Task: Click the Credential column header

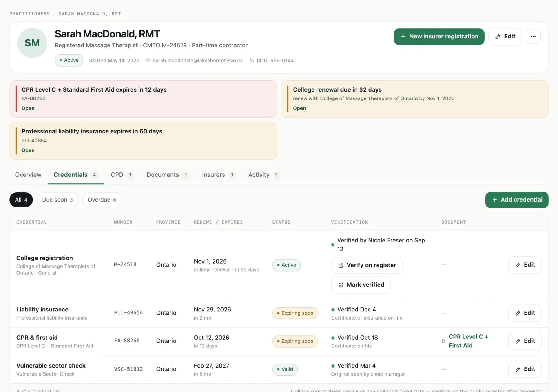Action: (x=32, y=222)
